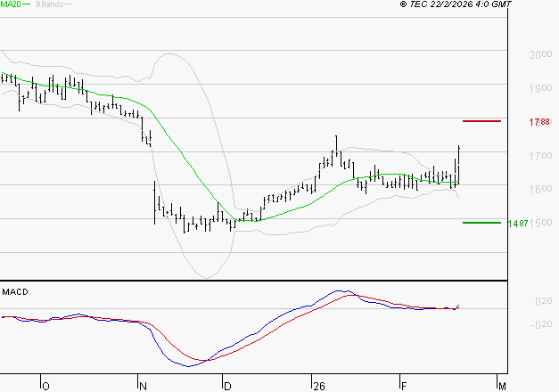Click the 1600 price axis label
This screenshot has height=392, width=559.
(x=540, y=189)
